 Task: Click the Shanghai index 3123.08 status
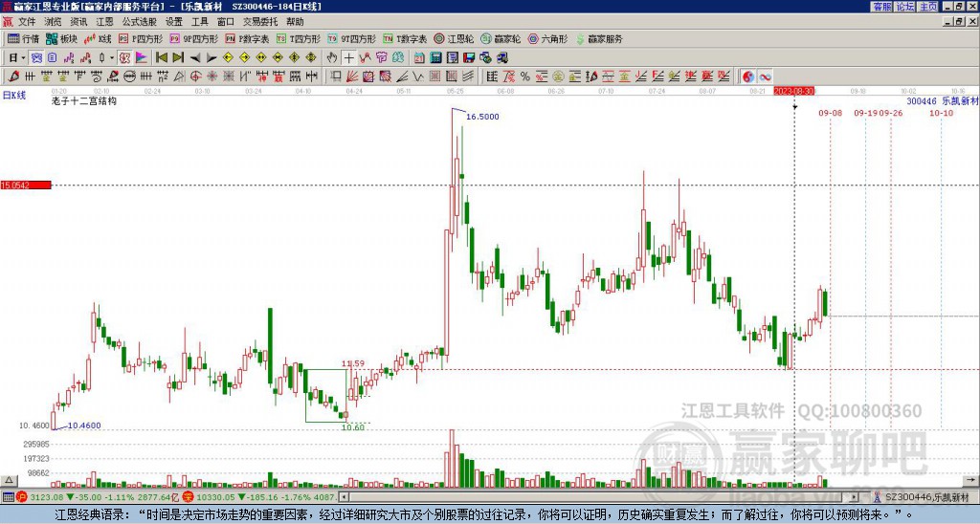(48, 497)
